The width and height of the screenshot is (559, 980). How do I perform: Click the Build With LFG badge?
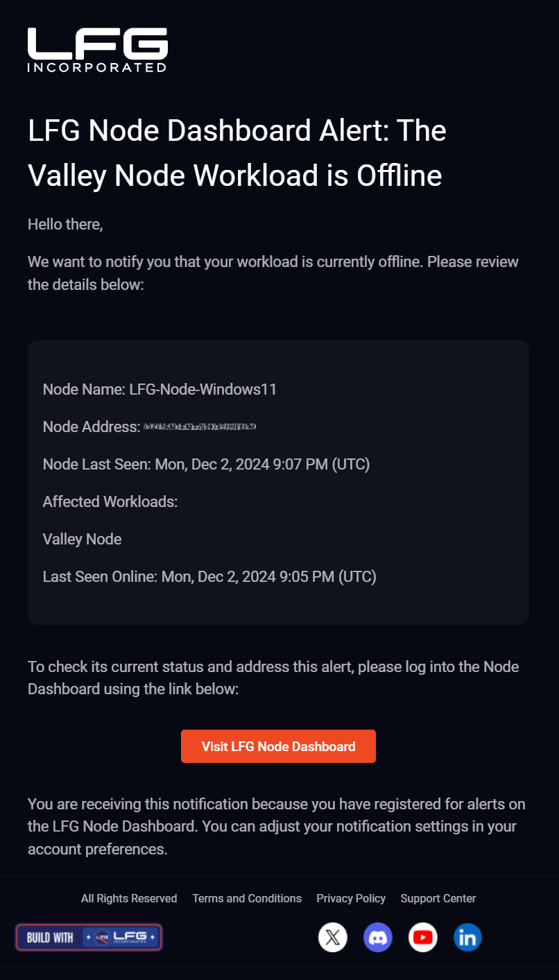pos(89,937)
